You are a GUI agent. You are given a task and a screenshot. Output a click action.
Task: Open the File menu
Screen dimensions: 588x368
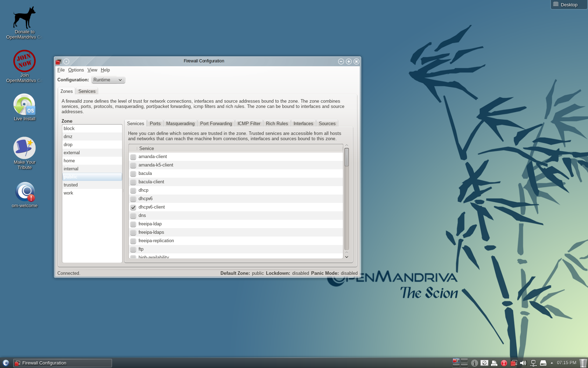pyautogui.click(x=61, y=70)
